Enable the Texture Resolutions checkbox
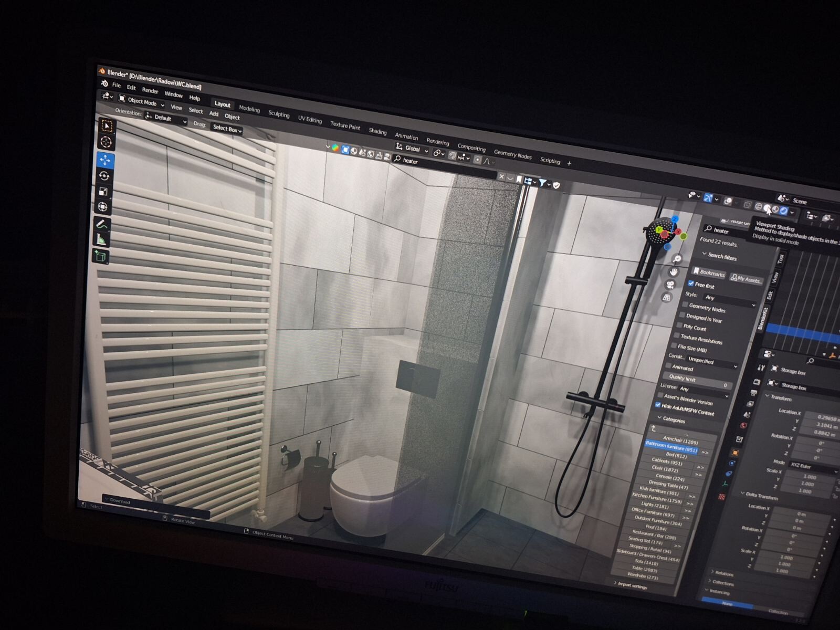The width and height of the screenshot is (840, 630). pos(677,335)
